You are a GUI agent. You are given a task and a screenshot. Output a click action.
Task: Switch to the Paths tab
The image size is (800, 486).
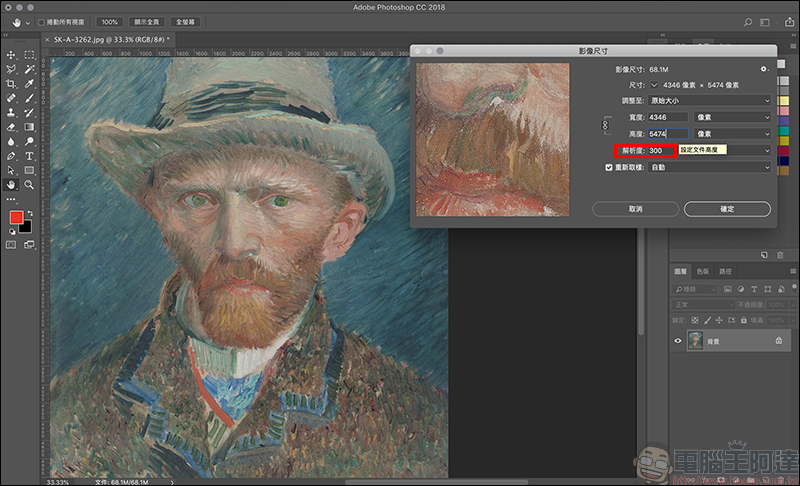(x=726, y=271)
